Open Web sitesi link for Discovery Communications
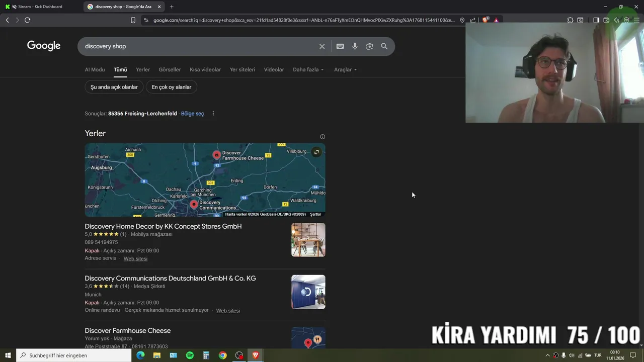The height and width of the screenshot is (362, 644). [x=228, y=311]
